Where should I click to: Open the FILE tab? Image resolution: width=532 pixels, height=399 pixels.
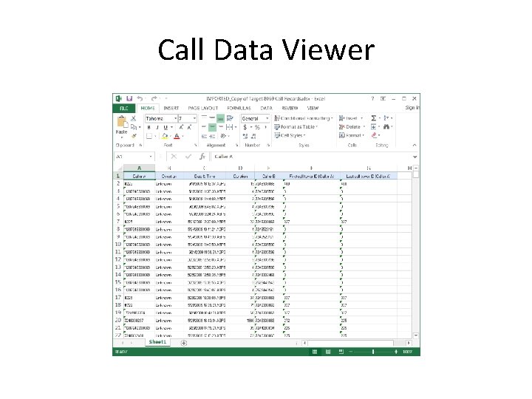tap(124, 108)
